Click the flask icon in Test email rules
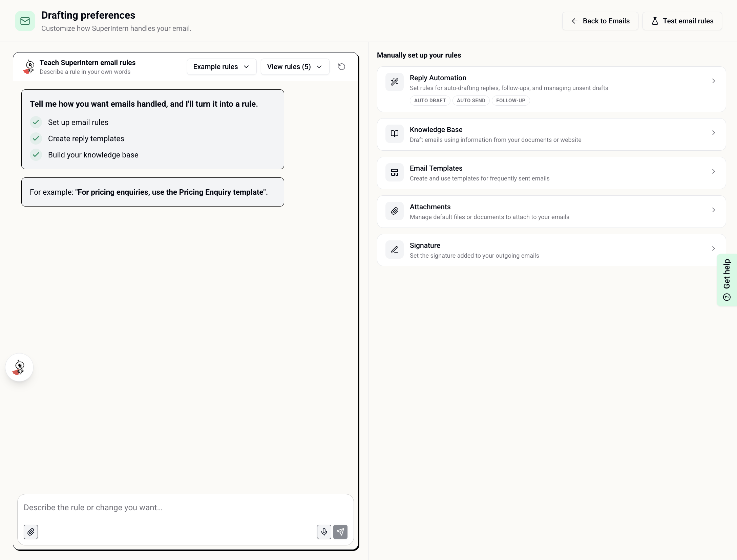This screenshot has width=737, height=560. pyautogui.click(x=655, y=21)
